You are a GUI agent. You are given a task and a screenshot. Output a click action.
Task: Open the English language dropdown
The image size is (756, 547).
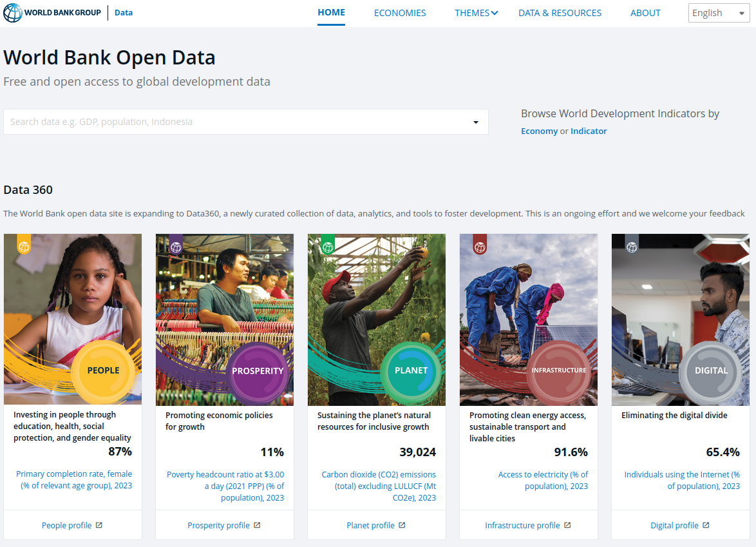pos(719,13)
